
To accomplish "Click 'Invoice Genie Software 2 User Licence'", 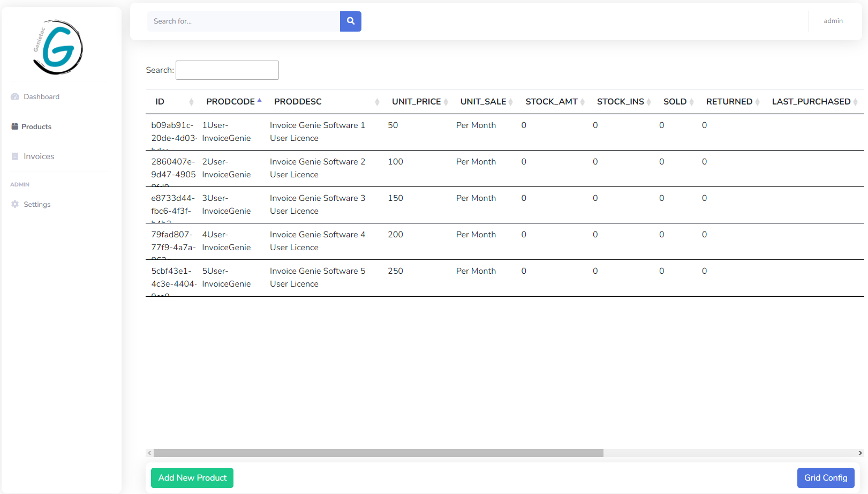I will tap(318, 168).
